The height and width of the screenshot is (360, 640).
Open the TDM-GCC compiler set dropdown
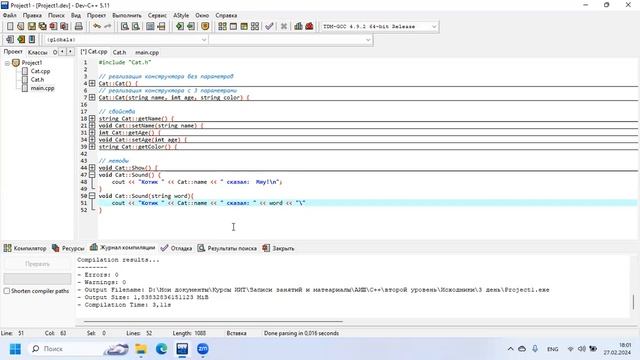(x=434, y=27)
